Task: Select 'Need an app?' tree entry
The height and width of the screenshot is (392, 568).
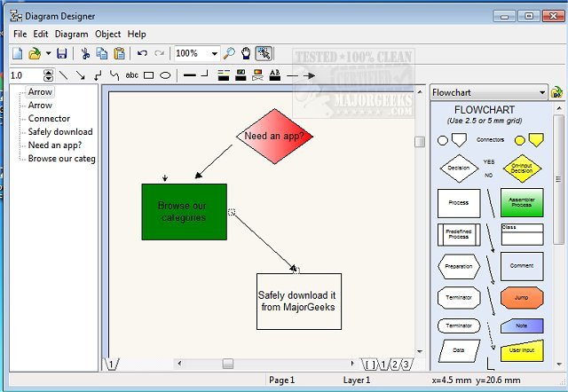Action: pyautogui.click(x=55, y=145)
